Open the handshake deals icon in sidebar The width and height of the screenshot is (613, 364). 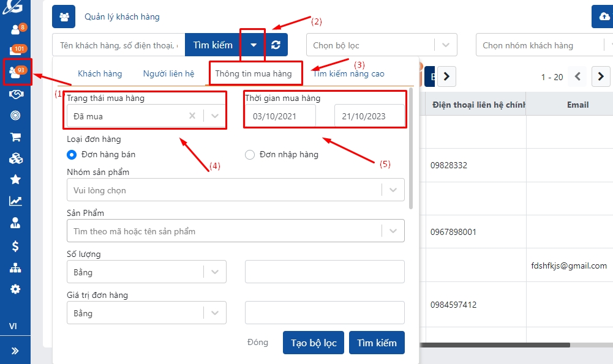pos(15,94)
